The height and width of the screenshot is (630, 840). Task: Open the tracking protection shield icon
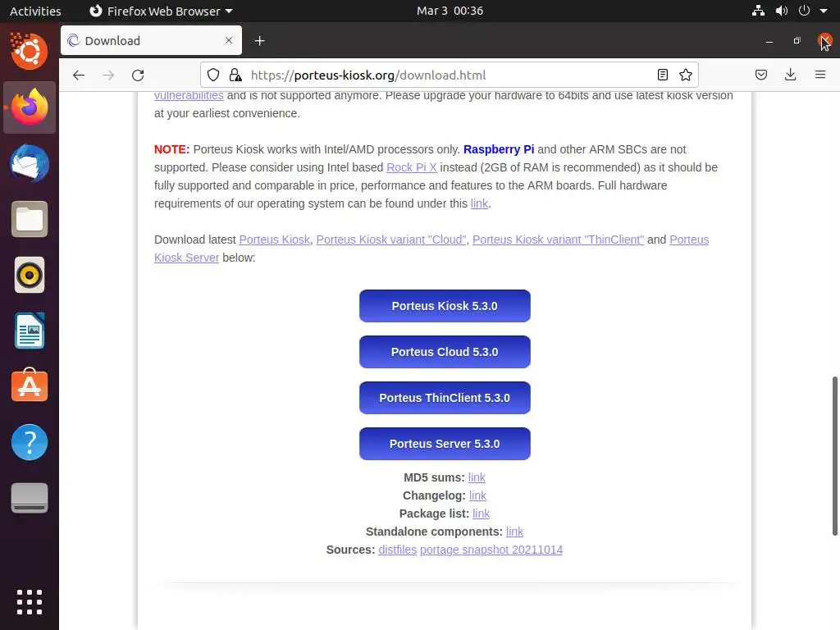click(x=213, y=75)
